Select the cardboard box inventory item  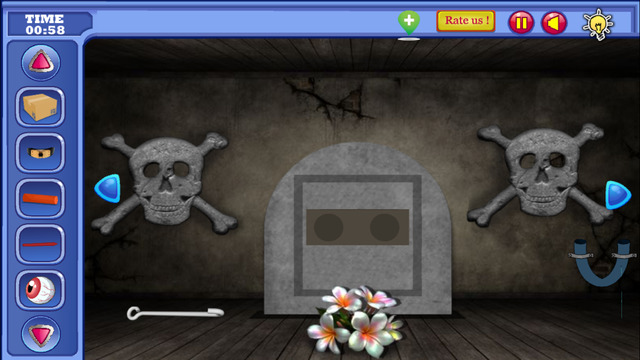tap(40, 107)
